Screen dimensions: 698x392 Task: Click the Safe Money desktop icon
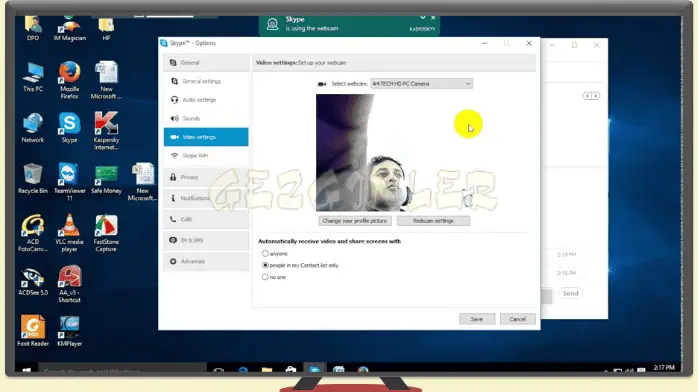coord(106,179)
